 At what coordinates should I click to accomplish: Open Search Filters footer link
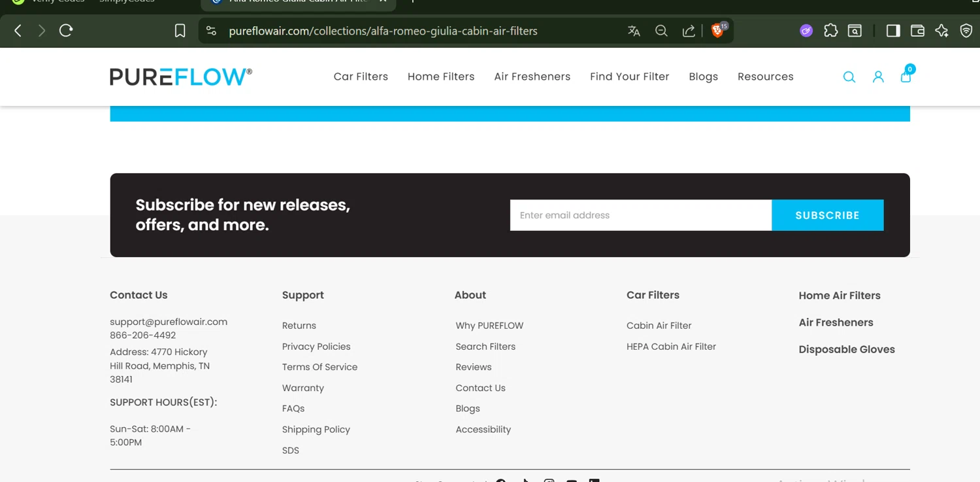pos(485,347)
